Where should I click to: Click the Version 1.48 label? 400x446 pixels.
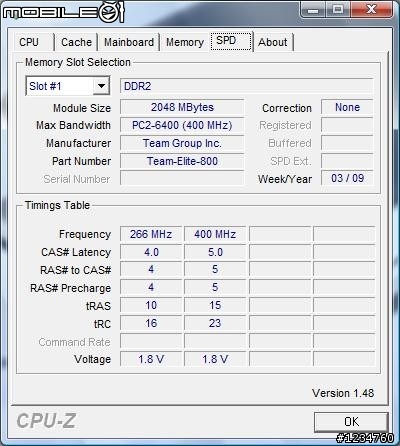tap(343, 393)
